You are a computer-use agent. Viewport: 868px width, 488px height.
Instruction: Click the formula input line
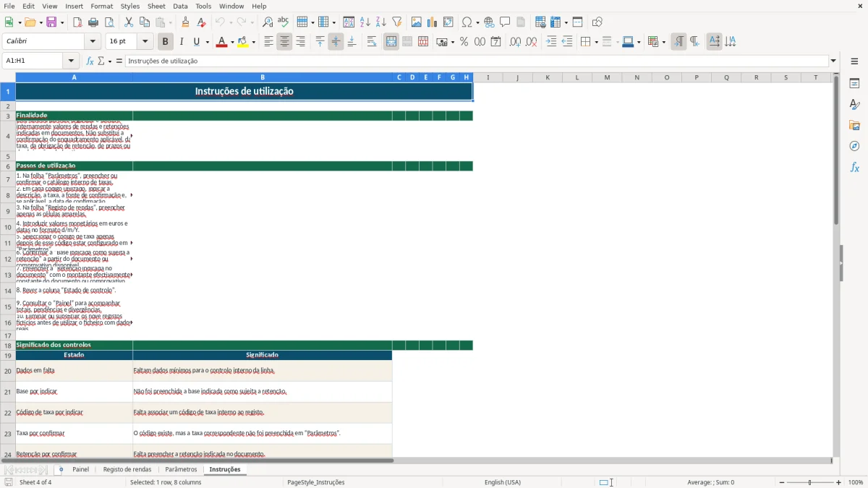coord(476,61)
